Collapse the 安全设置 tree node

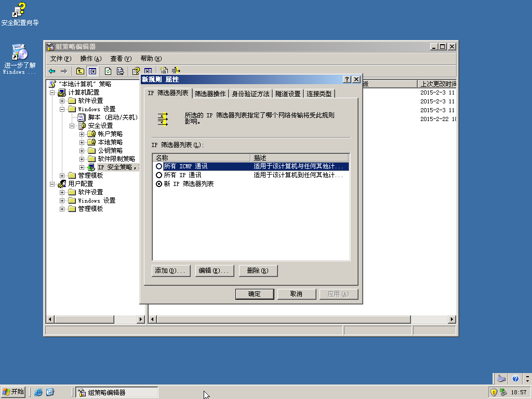click(x=72, y=126)
